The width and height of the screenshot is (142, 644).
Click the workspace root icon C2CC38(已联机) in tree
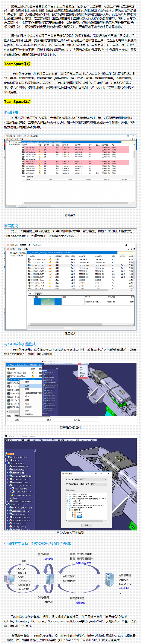11,253
